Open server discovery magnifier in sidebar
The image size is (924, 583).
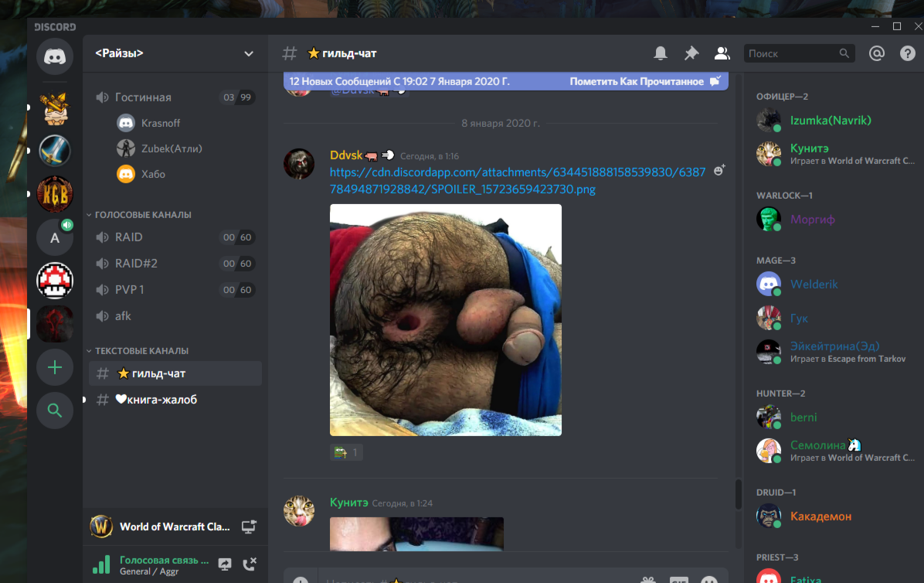[x=54, y=411]
